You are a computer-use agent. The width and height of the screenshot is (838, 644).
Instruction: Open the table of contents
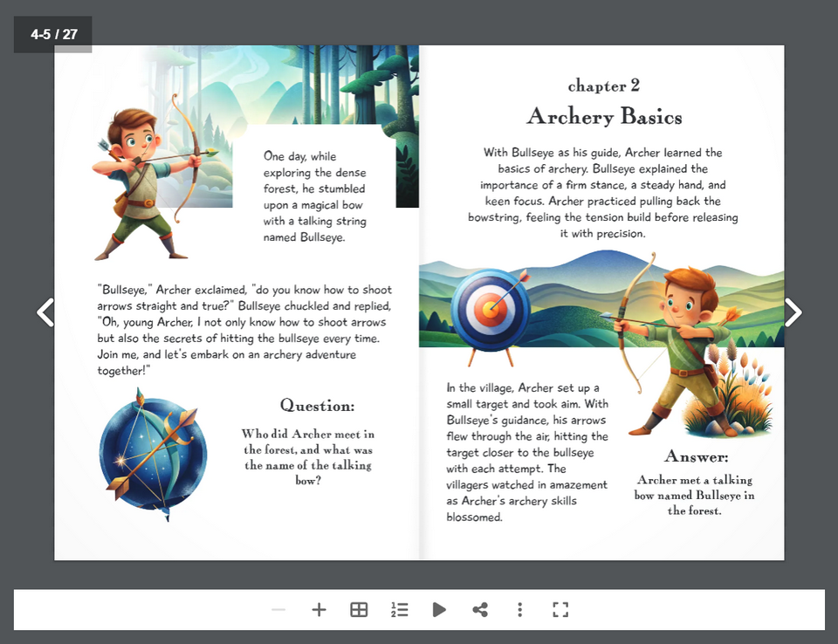pyautogui.click(x=399, y=609)
